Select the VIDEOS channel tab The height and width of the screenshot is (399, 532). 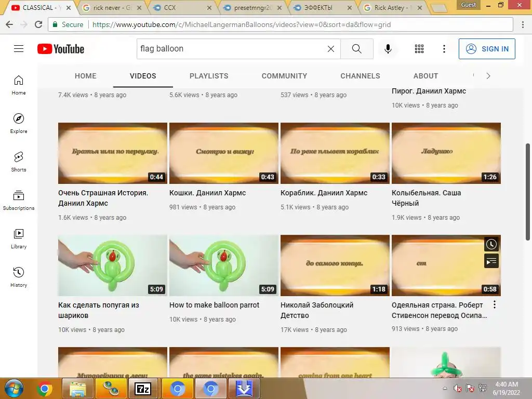pos(143,76)
